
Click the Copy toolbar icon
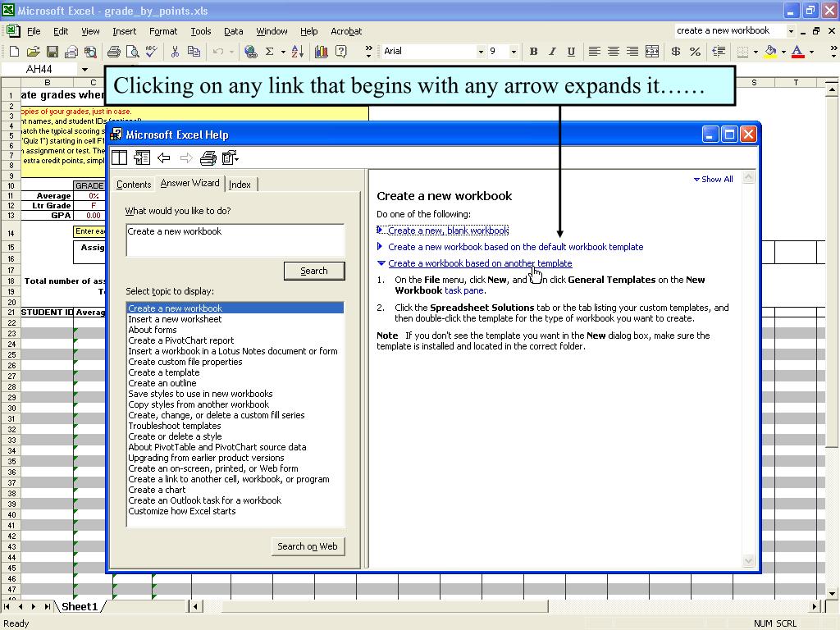194,52
